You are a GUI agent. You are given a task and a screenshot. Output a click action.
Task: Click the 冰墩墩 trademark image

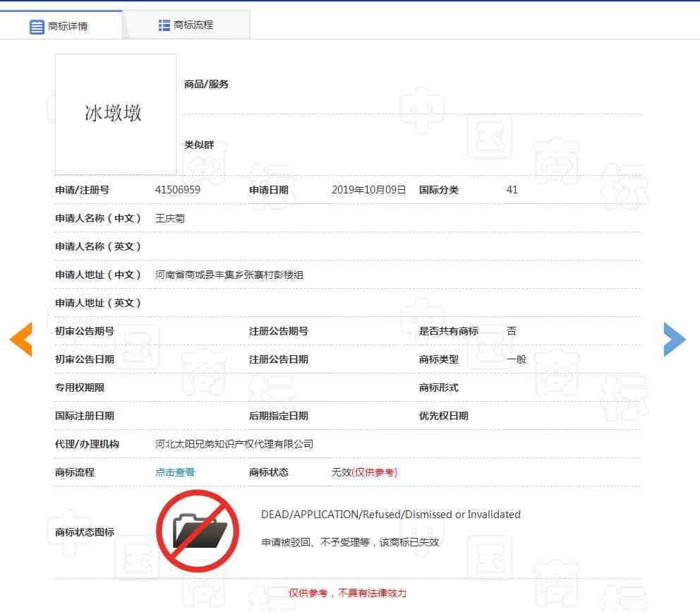116,114
